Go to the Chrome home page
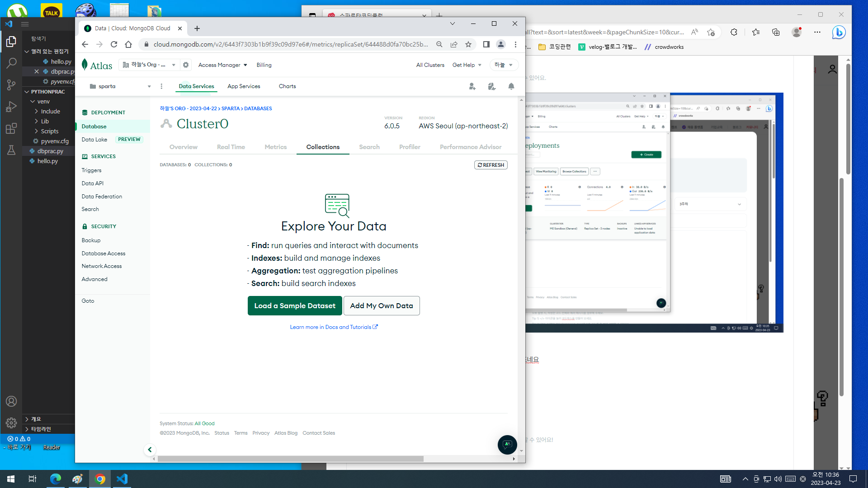Viewport: 868px width, 488px height. pyautogui.click(x=128, y=44)
